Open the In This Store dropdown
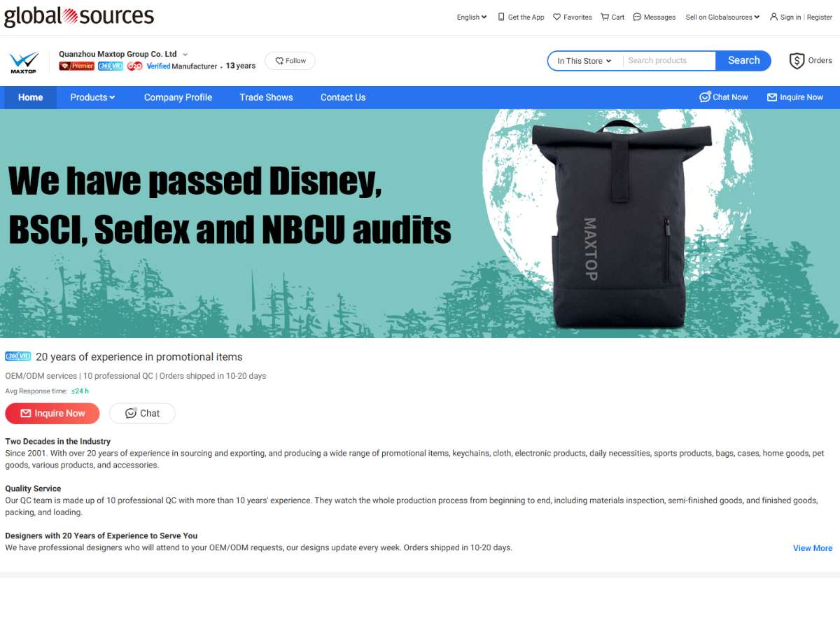The image size is (840, 630). 584,61
